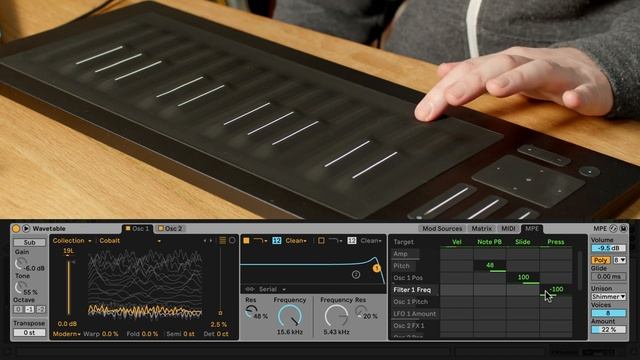Click the oscillator pan value 19L
The width and height of the screenshot is (640, 360).
(x=69, y=251)
